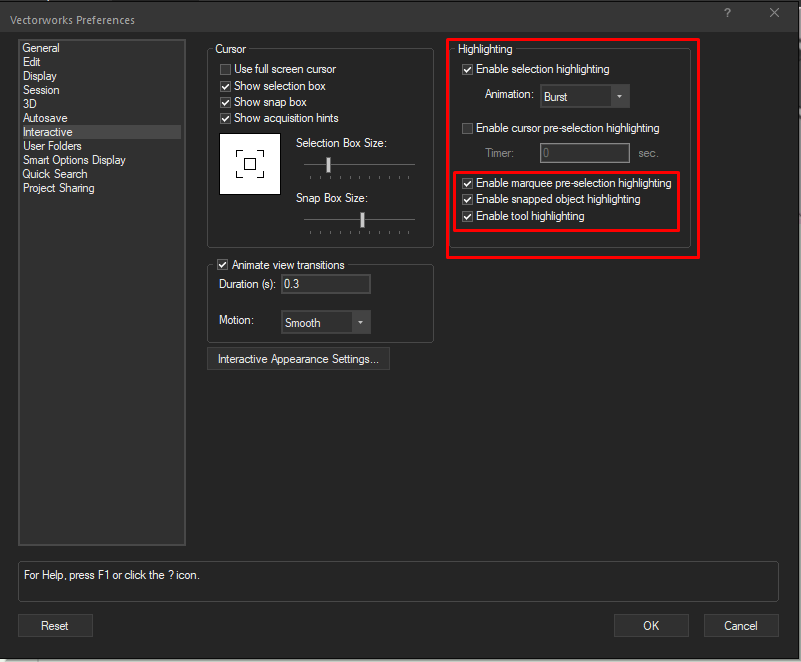801x662 pixels.
Task: Expand the Motion dropdown set to Smooth
Action: click(x=326, y=322)
